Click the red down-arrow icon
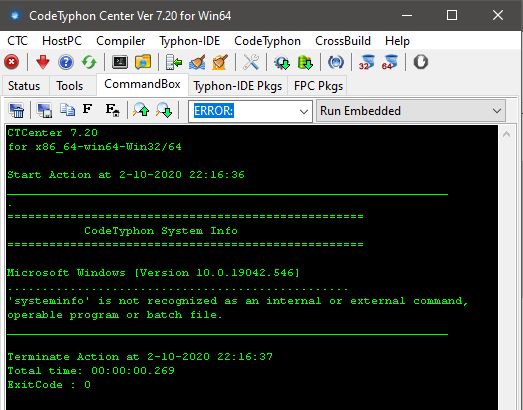 pos(43,62)
